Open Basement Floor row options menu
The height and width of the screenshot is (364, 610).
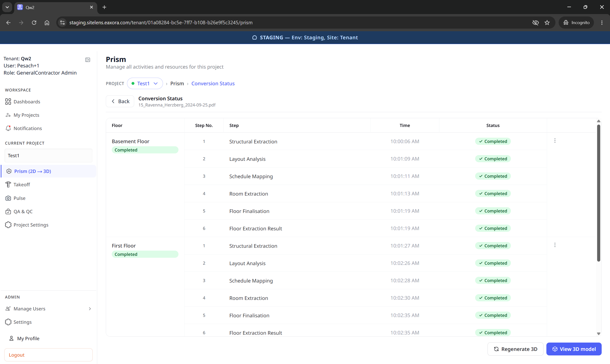click(x=555, y=141)
